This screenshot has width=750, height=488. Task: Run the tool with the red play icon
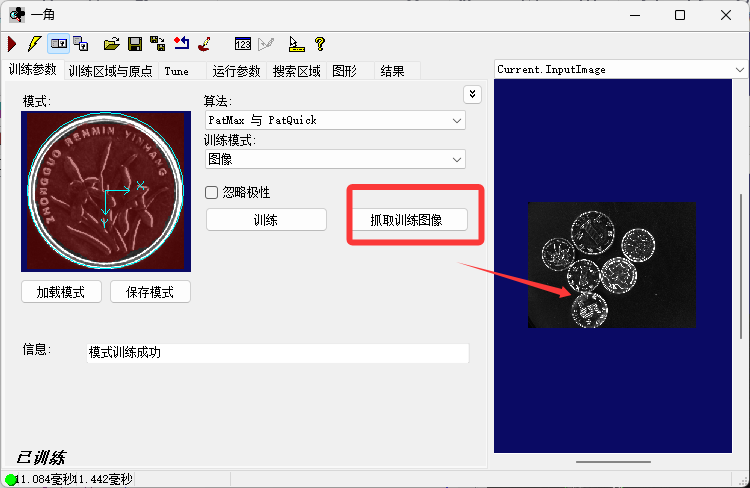pos(12,44)
